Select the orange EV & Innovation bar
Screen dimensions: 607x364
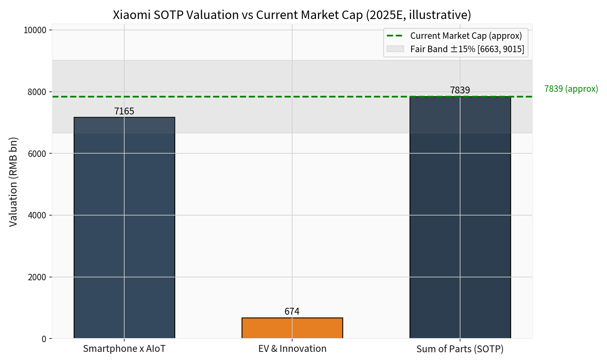coord(292,328)
